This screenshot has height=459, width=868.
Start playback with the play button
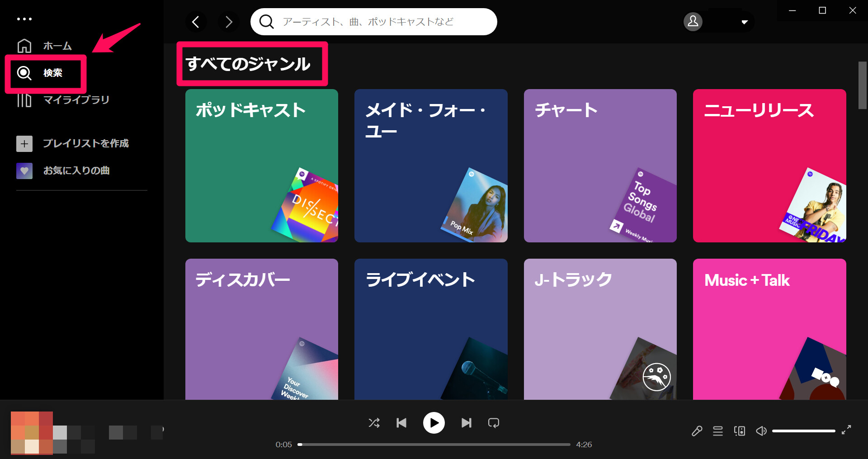434,423
